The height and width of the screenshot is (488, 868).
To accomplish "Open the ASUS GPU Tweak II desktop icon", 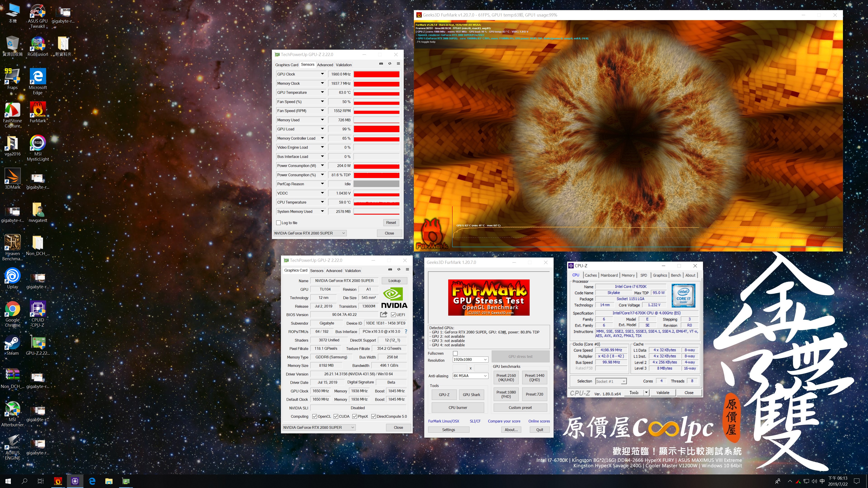I will [x=38, y=16].
